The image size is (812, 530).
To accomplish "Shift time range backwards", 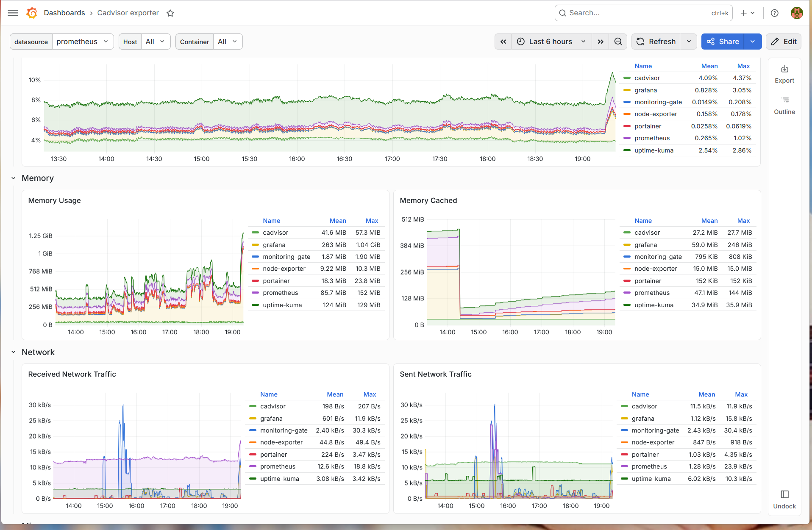I will [x=503, y=42].
